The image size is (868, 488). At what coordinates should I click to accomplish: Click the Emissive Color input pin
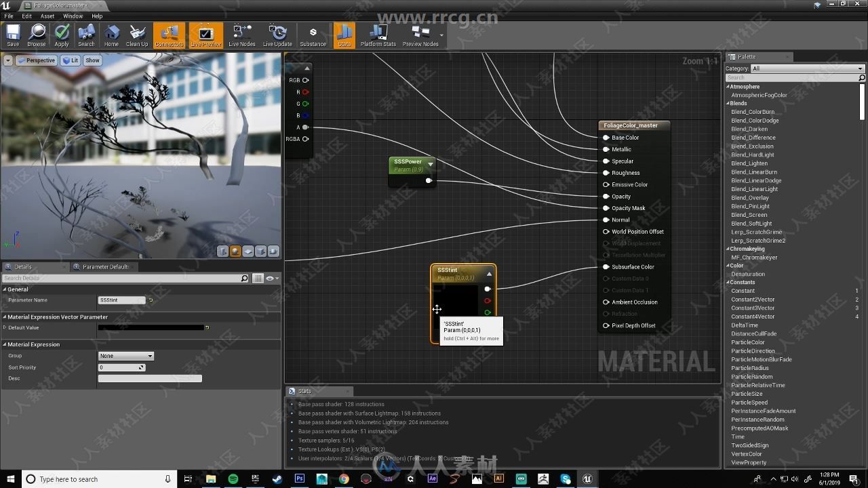(x=606, y=184)
